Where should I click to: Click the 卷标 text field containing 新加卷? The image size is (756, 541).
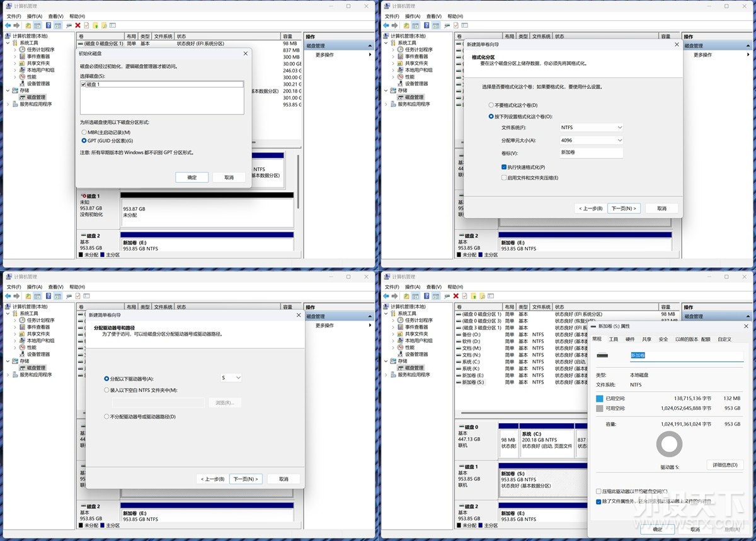[591, 153]
